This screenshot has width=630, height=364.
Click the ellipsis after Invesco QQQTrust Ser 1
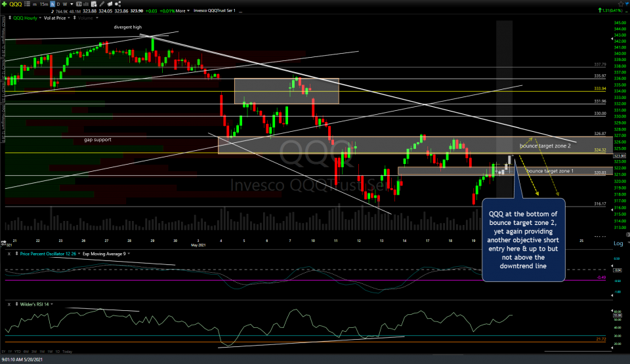(x=240, y=11)
